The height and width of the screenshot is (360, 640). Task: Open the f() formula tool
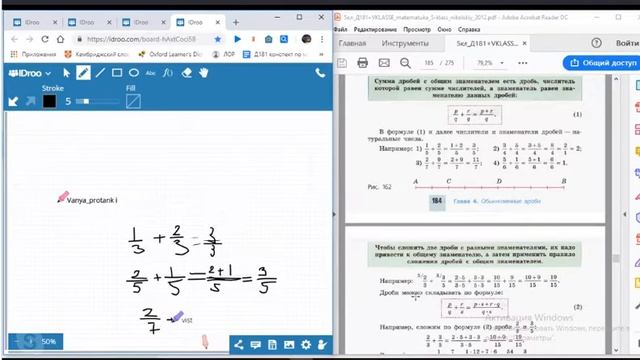[168, 73]
